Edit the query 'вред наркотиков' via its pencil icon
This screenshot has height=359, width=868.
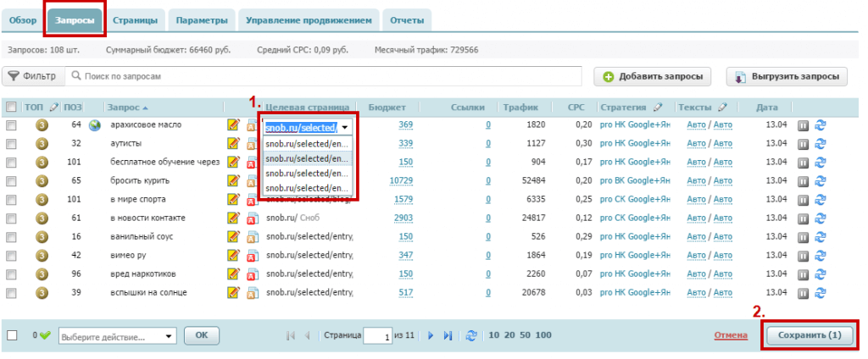(233, 273)
